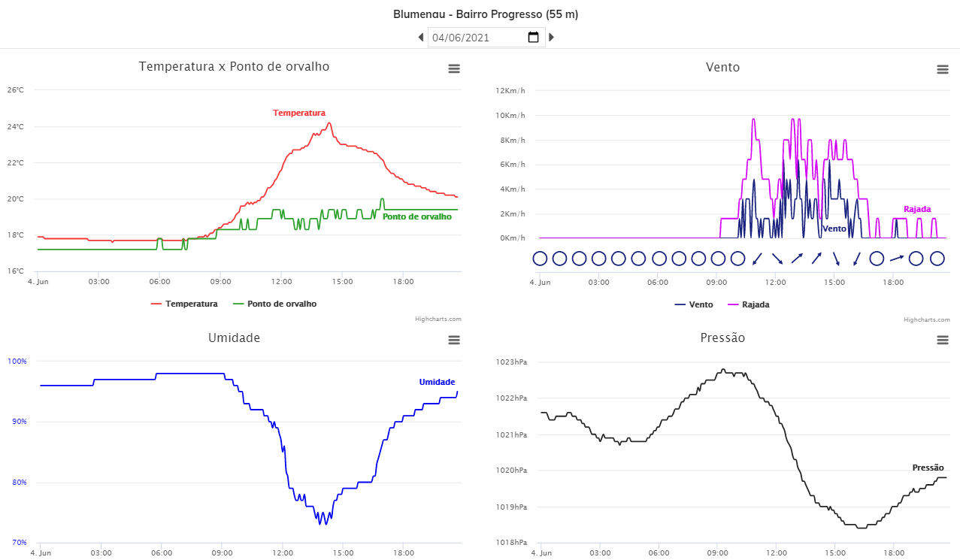Click the first calm-wind circle marker
The height and width of the screenshot is (560, 960).
click(540, 259)
